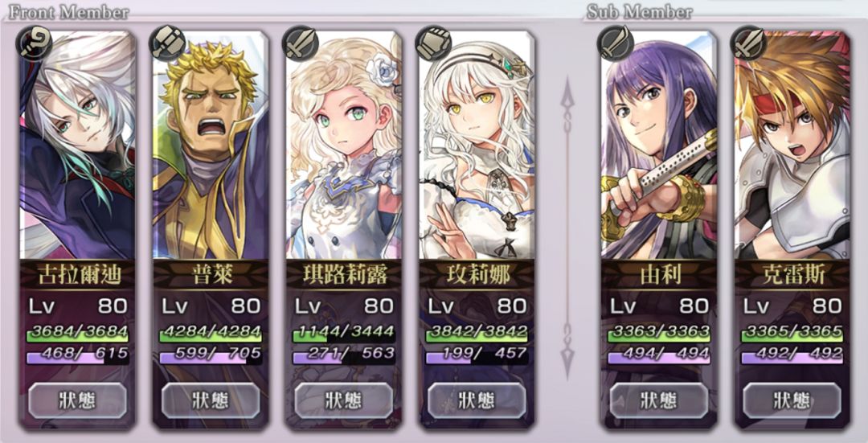Open 狀態 status for 琪路莉露
Image resolution: width=868 pixels, height=443 pixels.
pyautogui.click(x=343, y=400)
